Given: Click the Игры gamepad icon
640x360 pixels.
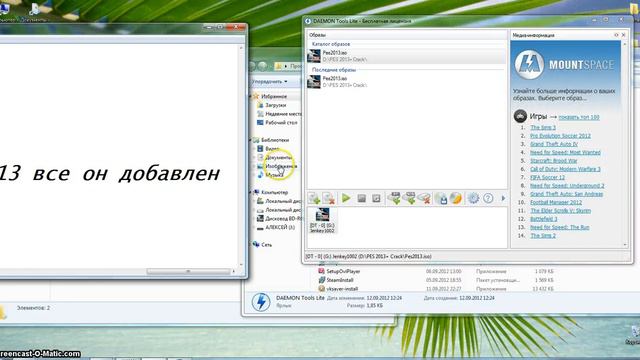Looking at the screenshot, I should coord(520,116).
